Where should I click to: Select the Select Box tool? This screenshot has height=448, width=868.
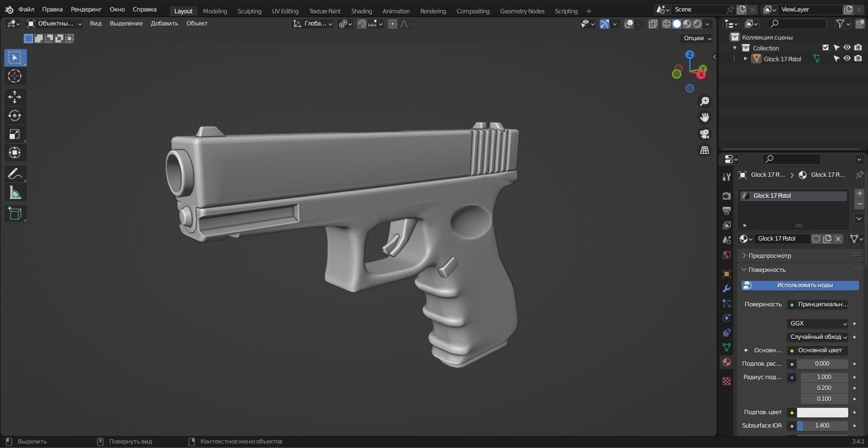coord(15,57)
